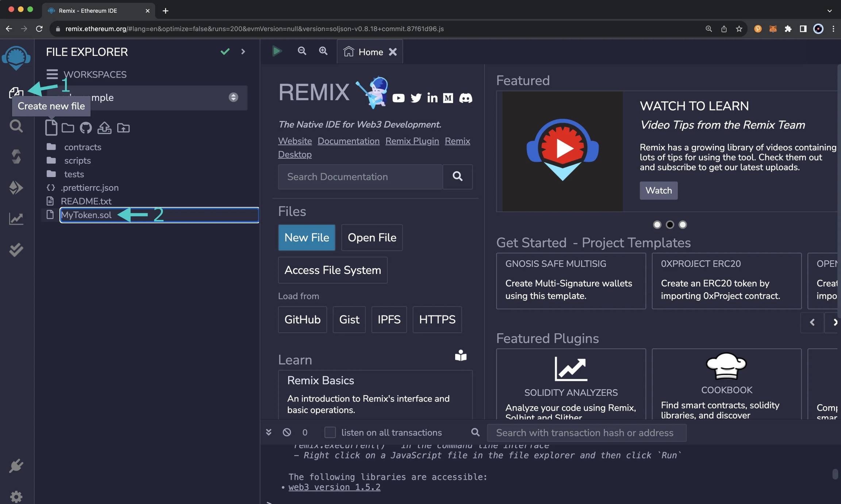This screenshot has height=504, width=841.
Task: Click the New File button
Action: 307,238
